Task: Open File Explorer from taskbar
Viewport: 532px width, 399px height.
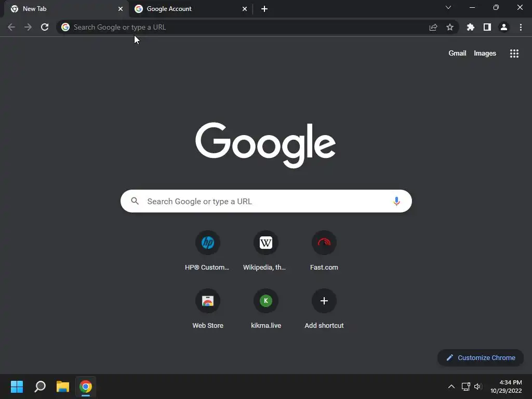Action: tap(63, 387)
